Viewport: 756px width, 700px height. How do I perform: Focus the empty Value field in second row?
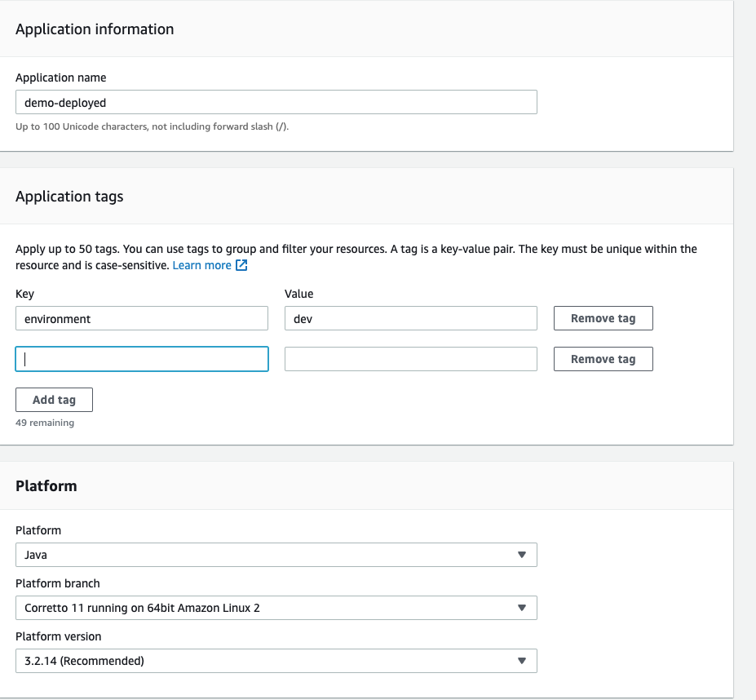click(x=410, y=359)
